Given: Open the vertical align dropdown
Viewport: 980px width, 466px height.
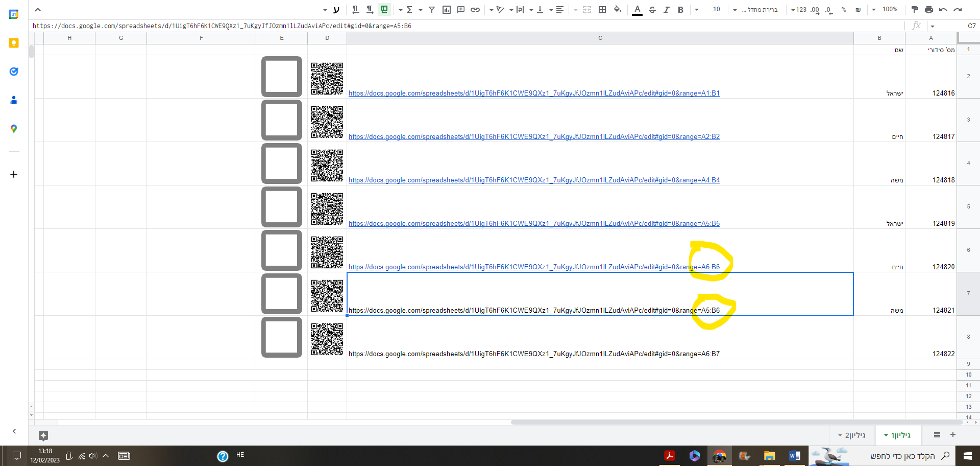Looking at the screenshot, I should click(536, 10).
